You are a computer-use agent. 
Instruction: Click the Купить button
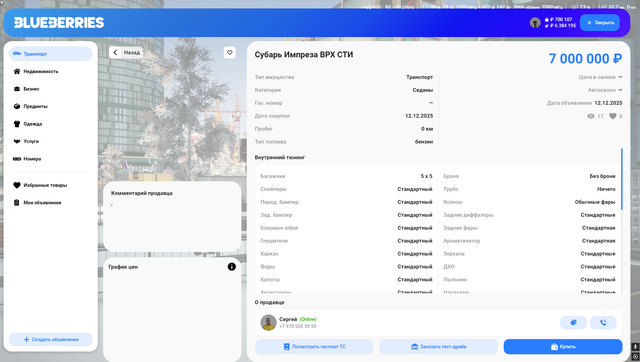coord(563,347)
